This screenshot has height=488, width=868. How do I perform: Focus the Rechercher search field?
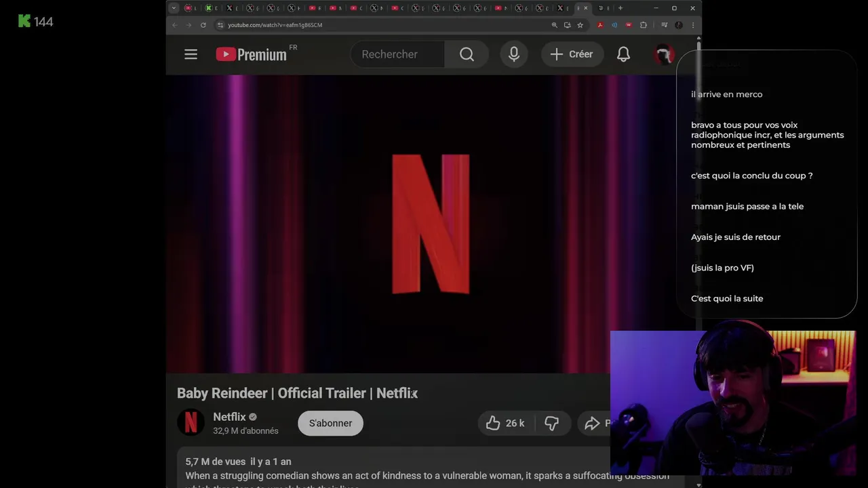(397, 54)
